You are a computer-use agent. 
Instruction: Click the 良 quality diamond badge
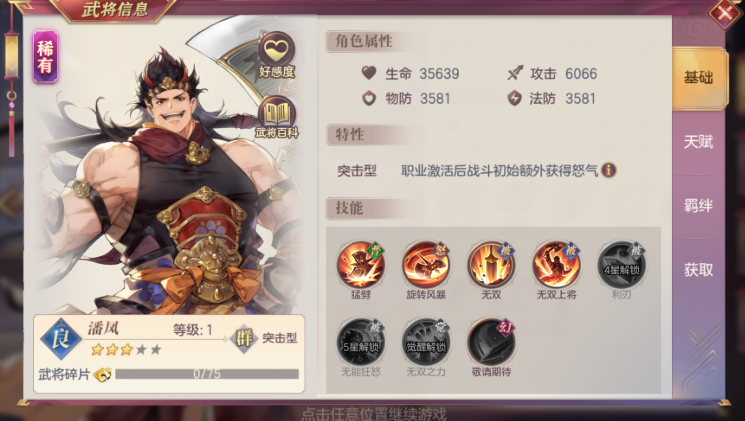pyautogui.click(x=61, y=339)
